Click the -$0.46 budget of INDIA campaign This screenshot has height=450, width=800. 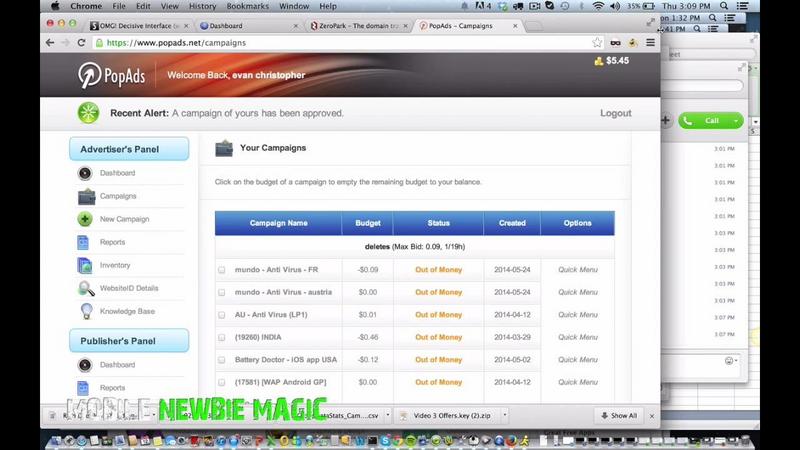click(367, 337)
